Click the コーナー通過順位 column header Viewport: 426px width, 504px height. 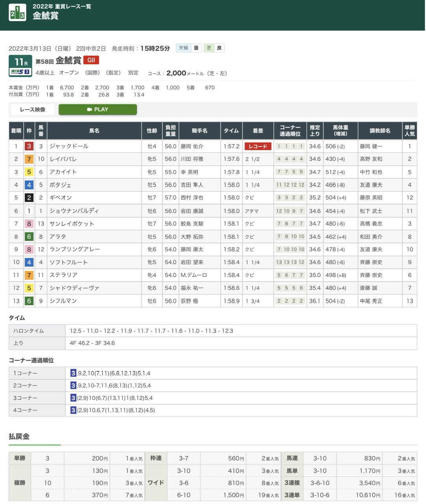pos(290,131)
